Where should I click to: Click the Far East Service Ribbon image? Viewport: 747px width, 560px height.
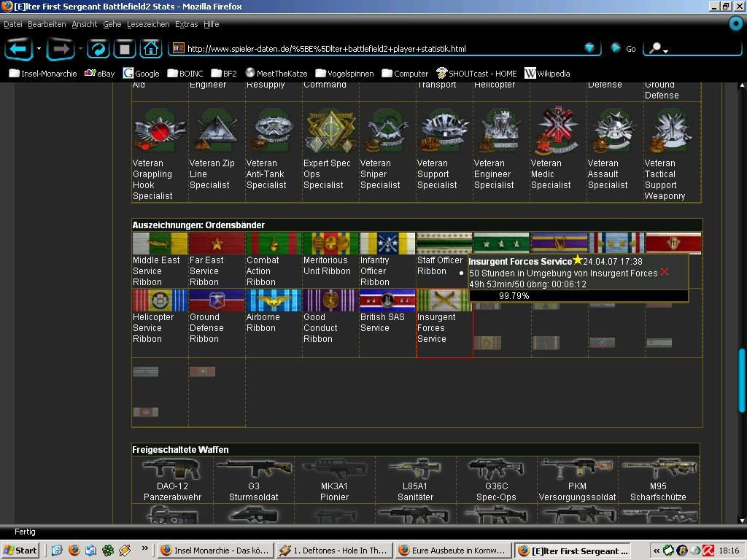tap(217, 244)
